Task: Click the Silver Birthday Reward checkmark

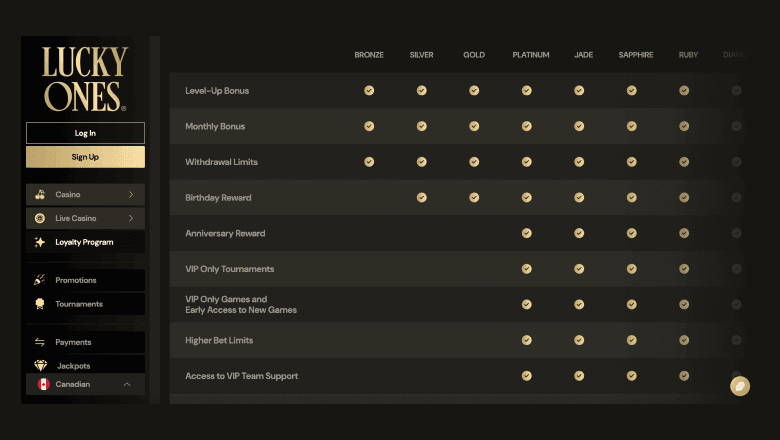Action: 422,198
